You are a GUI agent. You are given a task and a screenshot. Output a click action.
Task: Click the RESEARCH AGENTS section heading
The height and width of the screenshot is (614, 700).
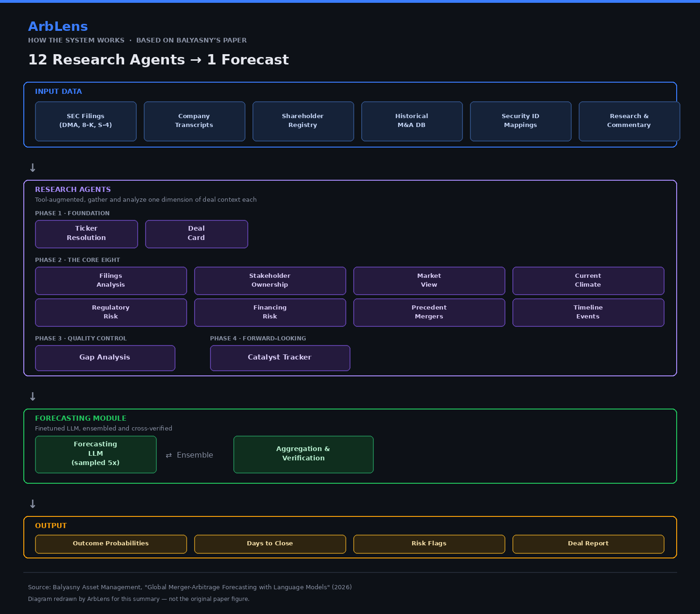coord(73,190)
